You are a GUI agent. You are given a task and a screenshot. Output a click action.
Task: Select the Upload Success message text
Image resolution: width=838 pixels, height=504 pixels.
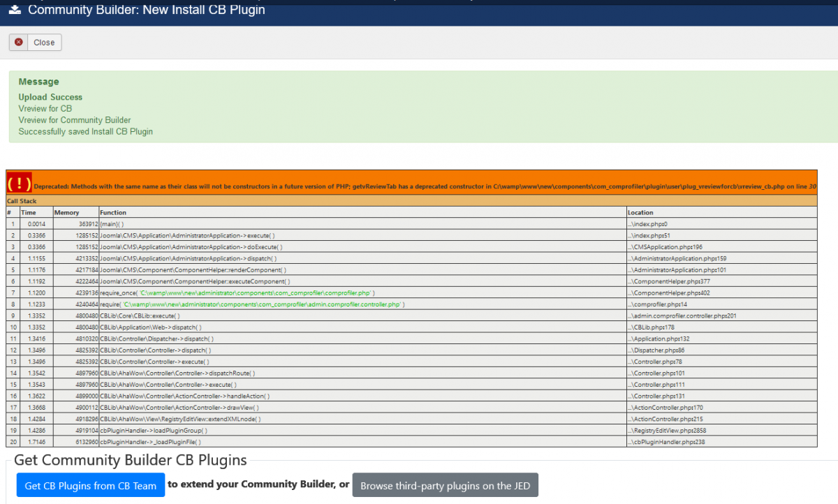point(50,97)
